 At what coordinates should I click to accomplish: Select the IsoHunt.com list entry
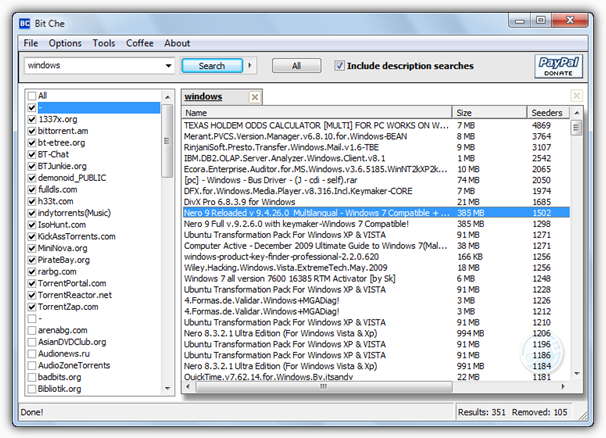point(62,225)
